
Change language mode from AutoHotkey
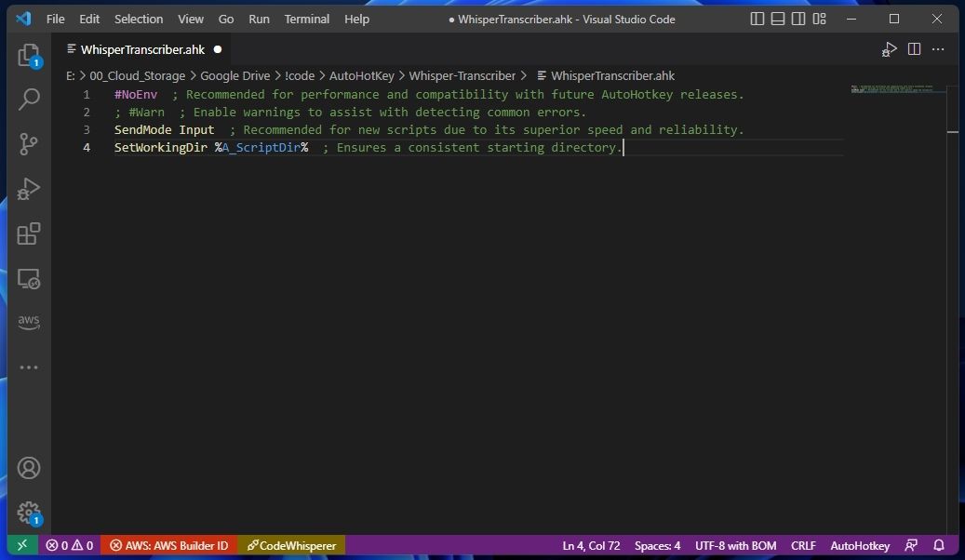[859, 546]
